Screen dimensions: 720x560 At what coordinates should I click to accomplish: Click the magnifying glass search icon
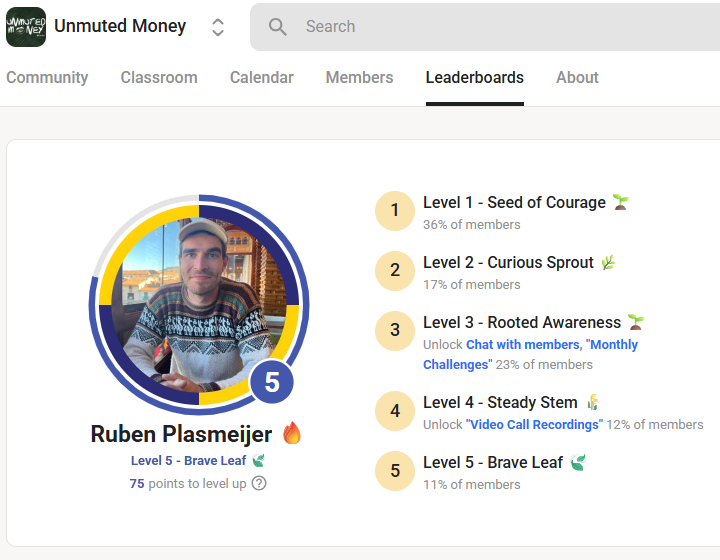(x=278, y=27)
